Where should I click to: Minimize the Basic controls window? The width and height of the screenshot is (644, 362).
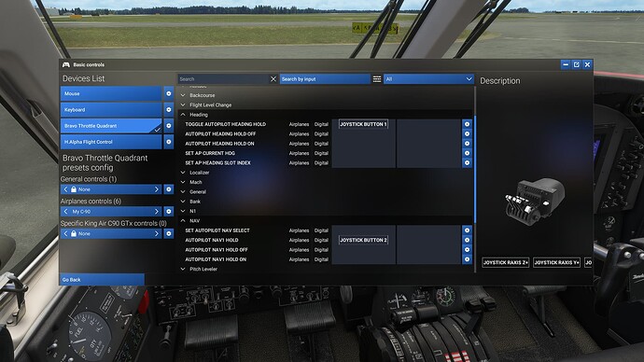pos(566,64)
